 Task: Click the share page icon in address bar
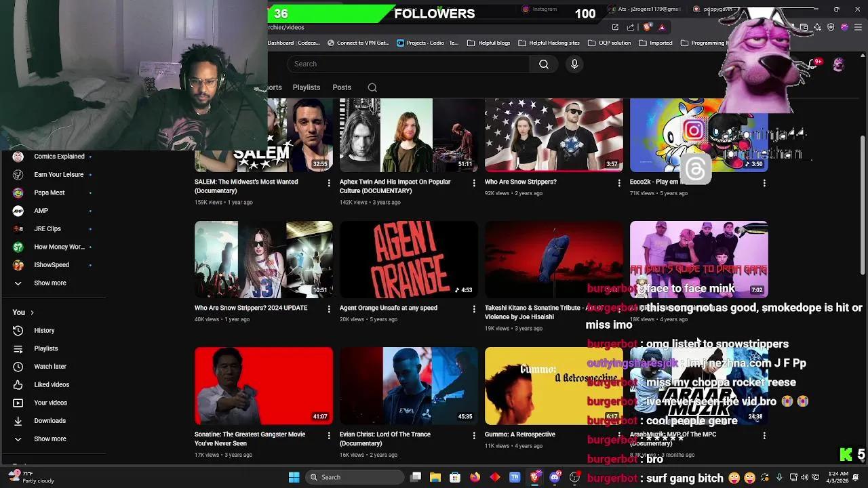(x=631, y=27)
